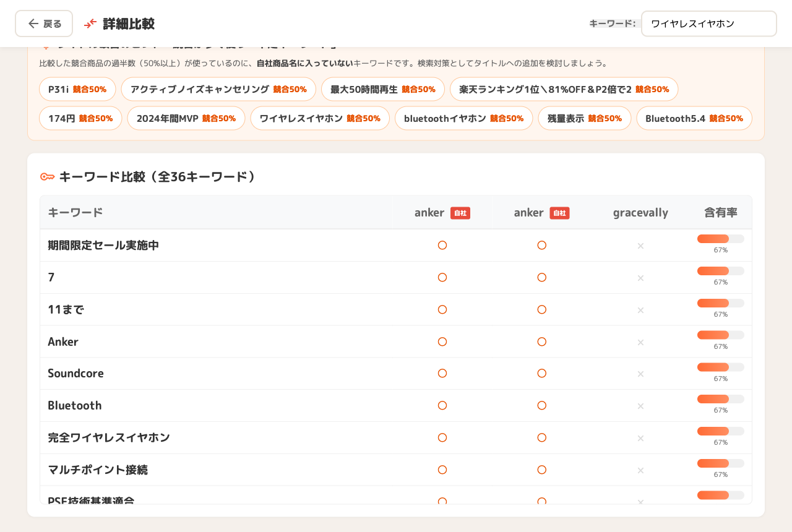
Task: Select the Bluetooth5.4 keyword chip
Action: 694,118
